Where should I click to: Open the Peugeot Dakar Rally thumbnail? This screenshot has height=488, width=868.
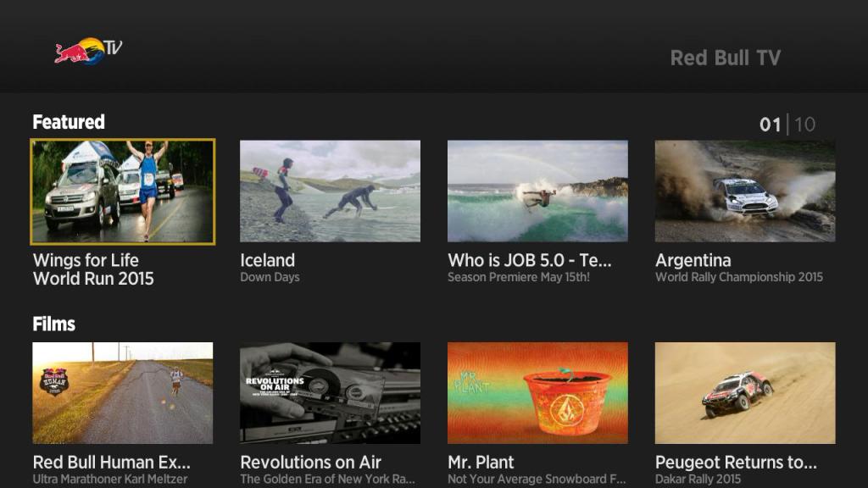click(x=745, y=393)
